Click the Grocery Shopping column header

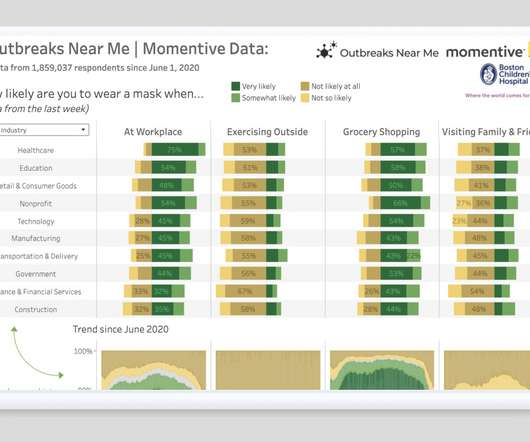pos(381,132)
